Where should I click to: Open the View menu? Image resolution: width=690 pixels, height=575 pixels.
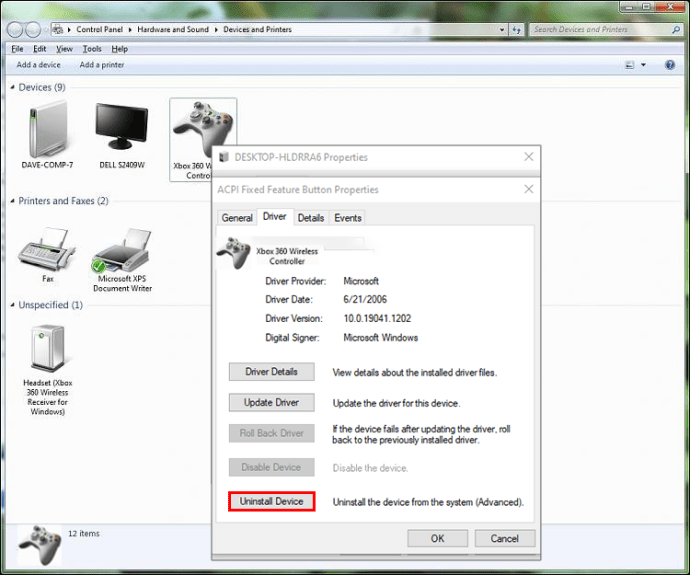tap(64, 49)
